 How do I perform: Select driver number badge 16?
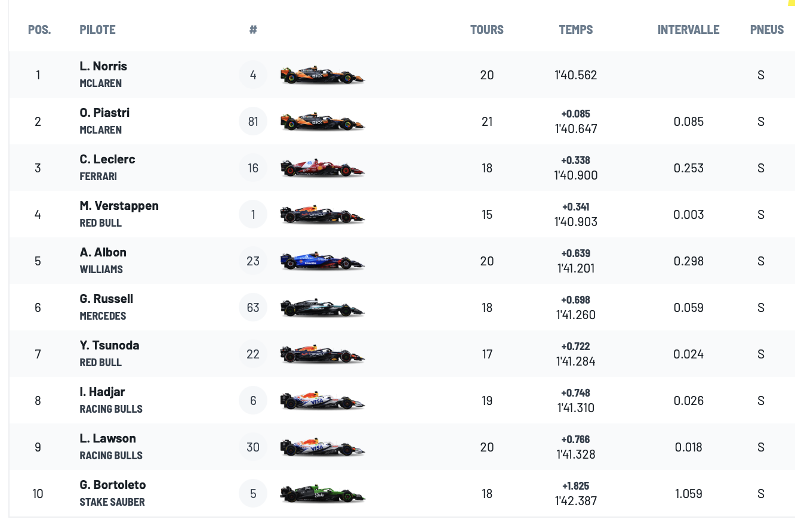(253, 168)
